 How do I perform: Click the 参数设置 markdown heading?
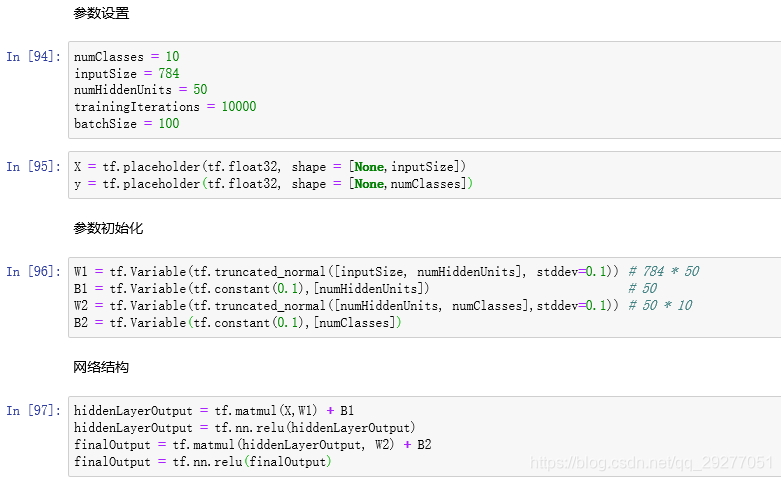point(101,13)
